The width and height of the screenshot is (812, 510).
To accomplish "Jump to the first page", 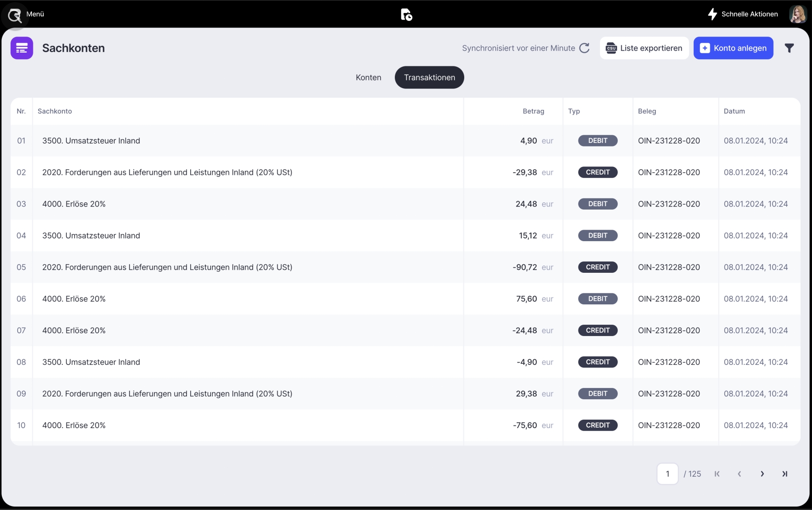I will point(717,474).
